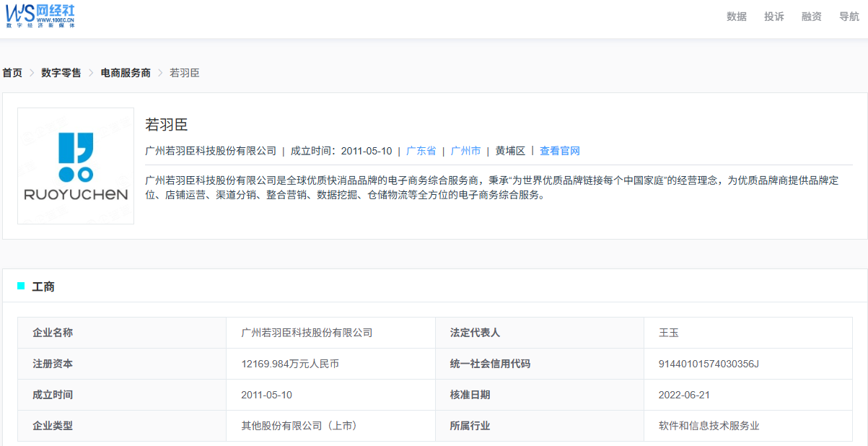Image resolution: width=868 pixels, height=446 pixels.
Task: Click the 企业类型 label cell
Action: (x=122, y=426)
